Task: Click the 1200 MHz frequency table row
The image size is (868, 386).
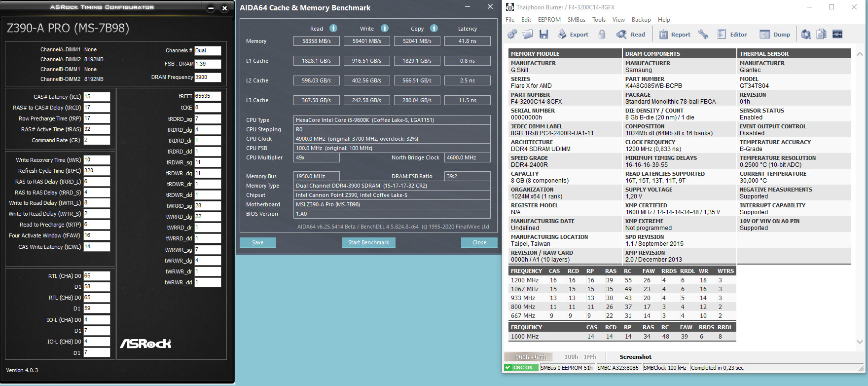Action: click(622, 280)
